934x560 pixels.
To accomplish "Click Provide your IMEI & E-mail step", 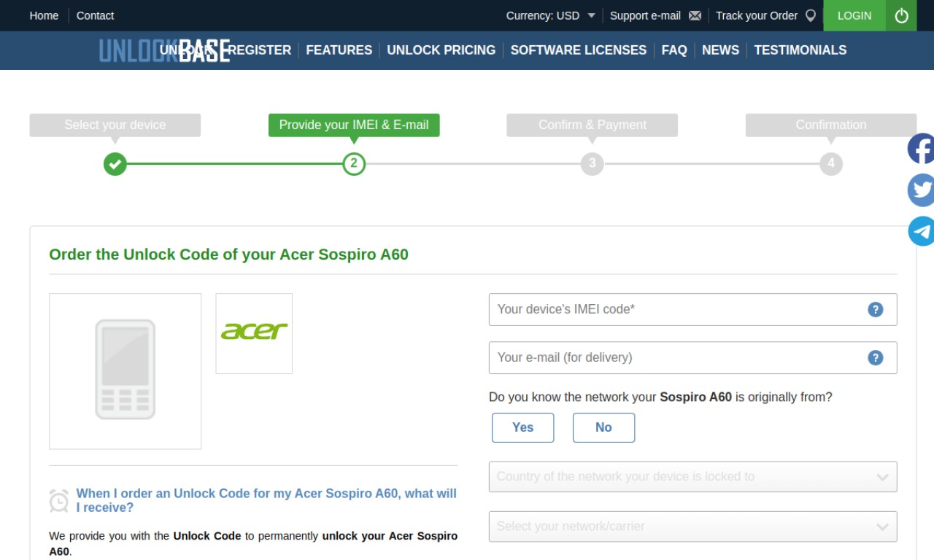I will point(354,125).
